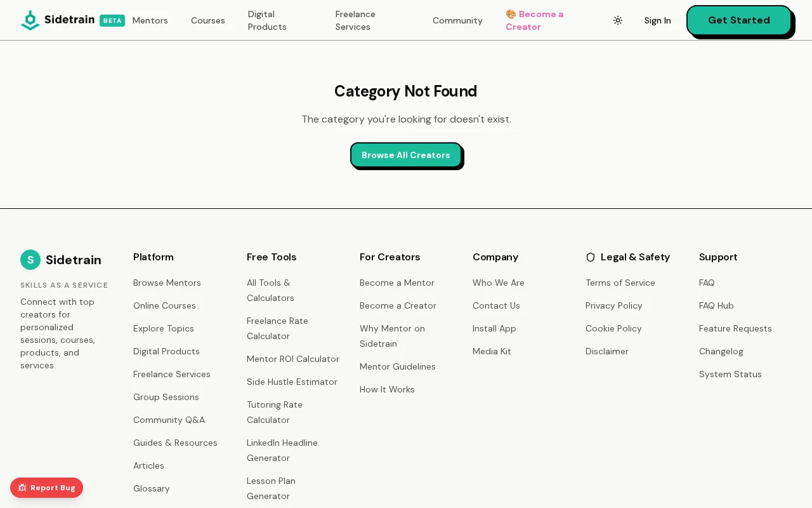This screenshot has width=812, height=508.
Task: Click the green S footer logo
Action: tap(30, 260)
